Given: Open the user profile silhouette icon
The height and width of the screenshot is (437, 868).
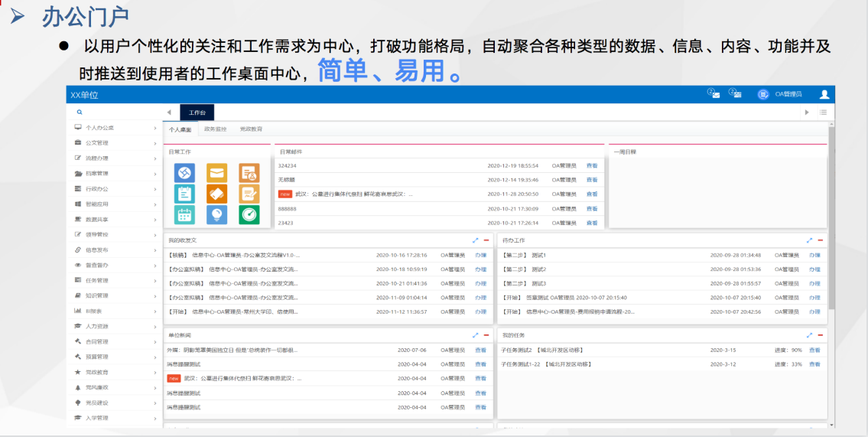Looking at the screenshot, I should coord(824,94).
